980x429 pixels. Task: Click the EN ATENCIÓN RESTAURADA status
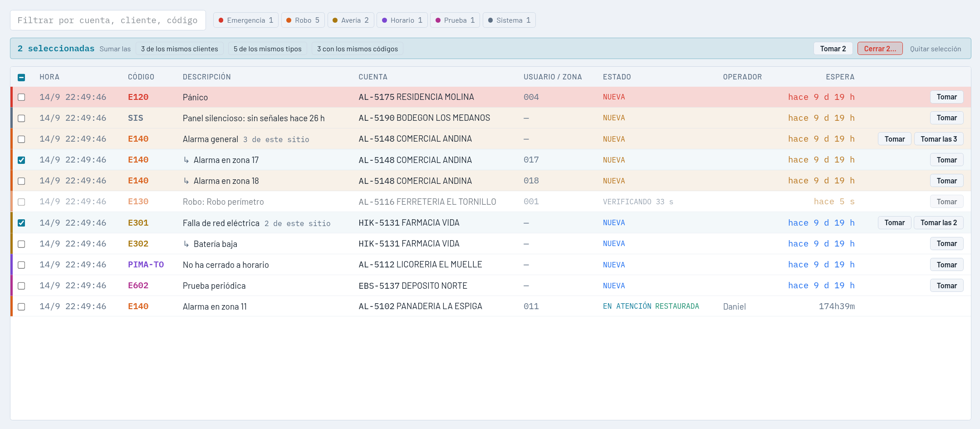651,306
